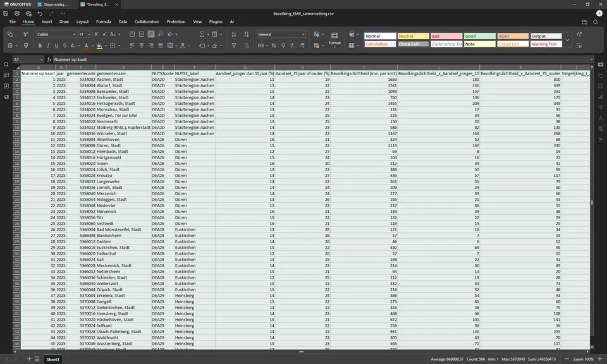Click the Clear filter icon
This screenshot has height=364, width=607.
click(x=246, y=45)
